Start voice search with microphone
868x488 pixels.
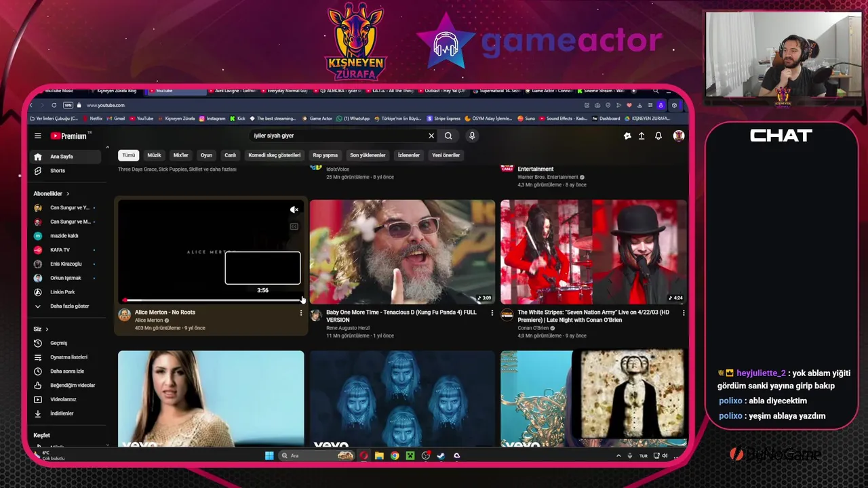[472, 136]
